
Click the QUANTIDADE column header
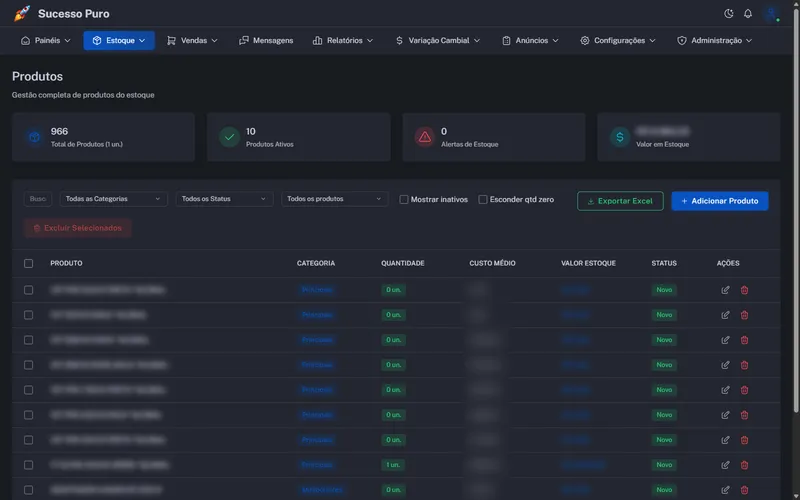403,263
